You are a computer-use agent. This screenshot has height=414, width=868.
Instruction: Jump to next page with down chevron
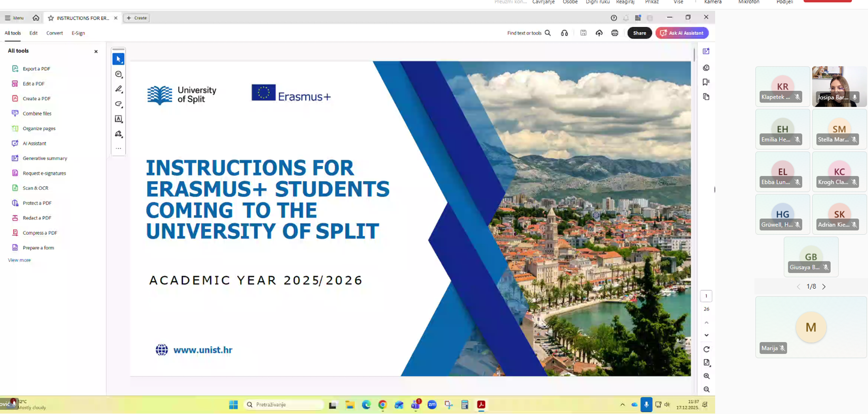[706, 335]
